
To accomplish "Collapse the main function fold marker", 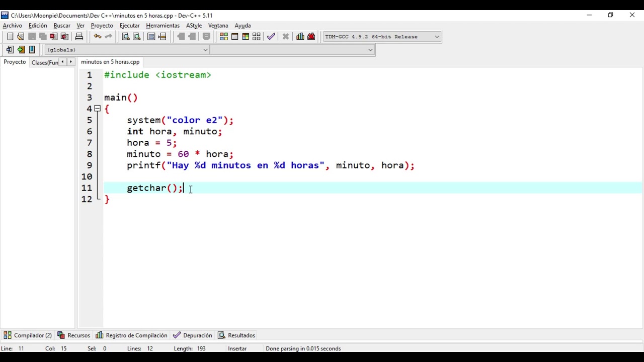I will pyautogui.click(x=97, y=109).
